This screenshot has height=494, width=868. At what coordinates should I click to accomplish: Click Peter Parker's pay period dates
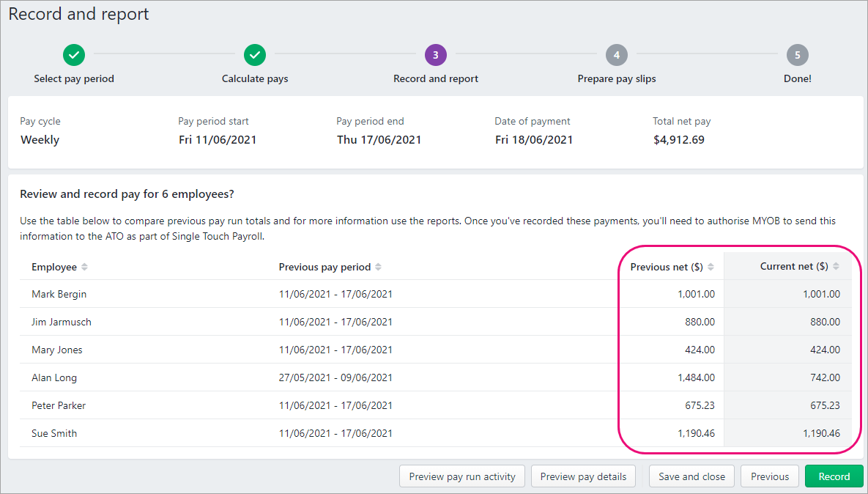pyautogui.click(x=335, y=405)
